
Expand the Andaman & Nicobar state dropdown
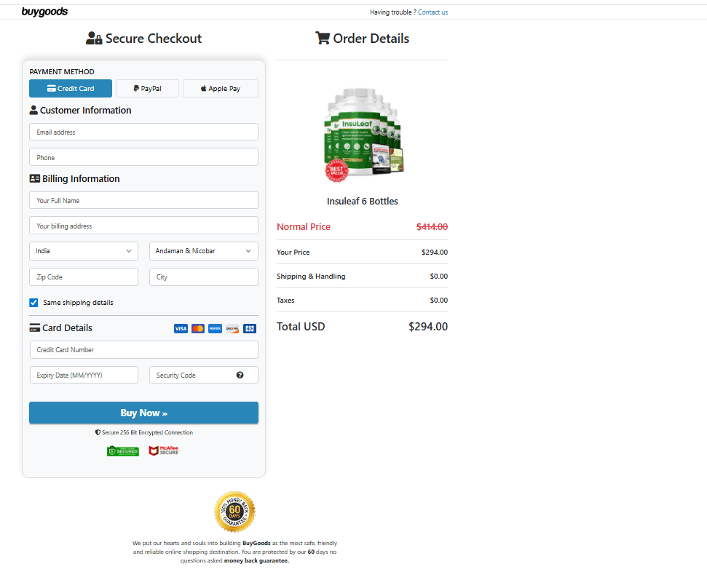point(203,250)
